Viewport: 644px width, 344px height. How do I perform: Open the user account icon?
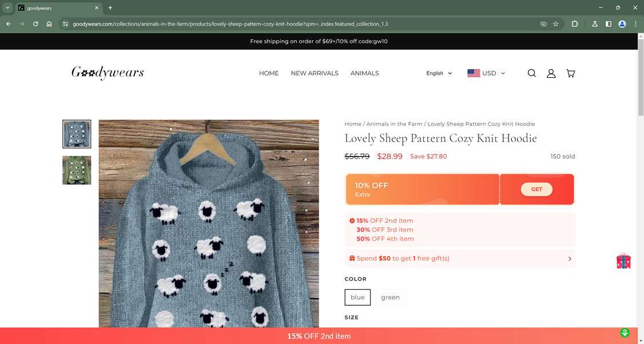551,73
